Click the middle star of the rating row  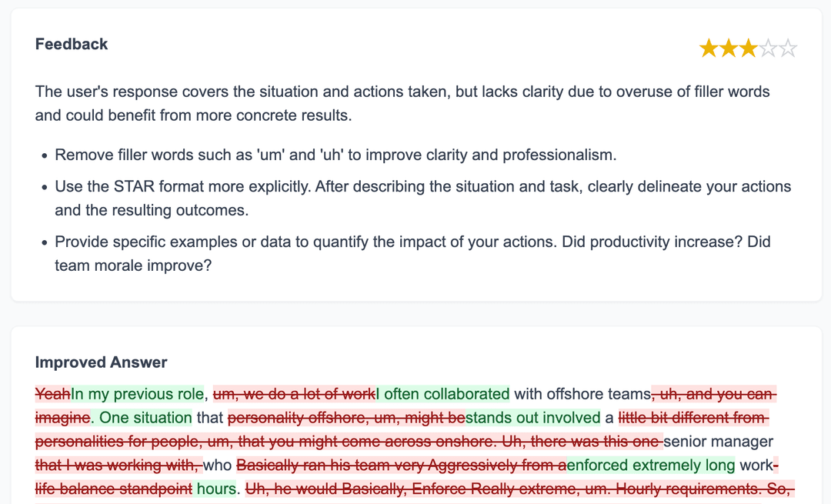tap(749, 48)
